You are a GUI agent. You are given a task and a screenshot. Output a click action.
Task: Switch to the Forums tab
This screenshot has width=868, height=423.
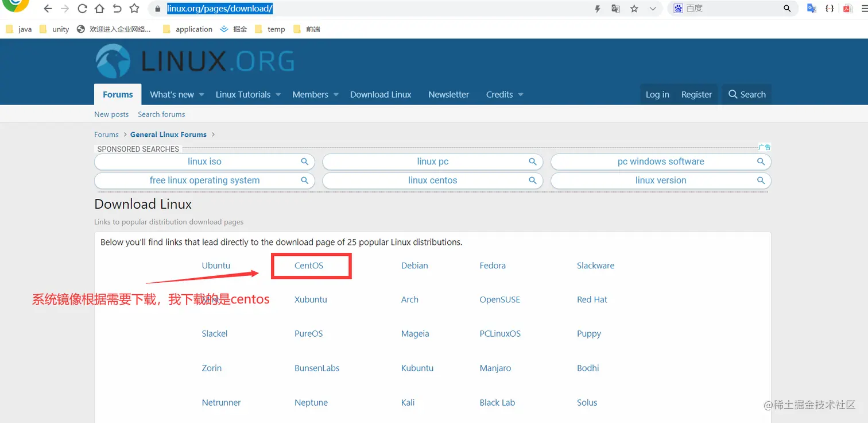(x=118, y=94)
